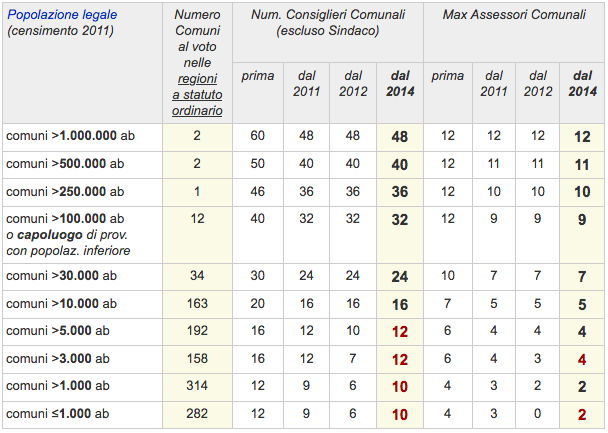The image size is (608, 433).
Task: Select the 282 municipalities count cell
Action: click(x=197, y=414)
